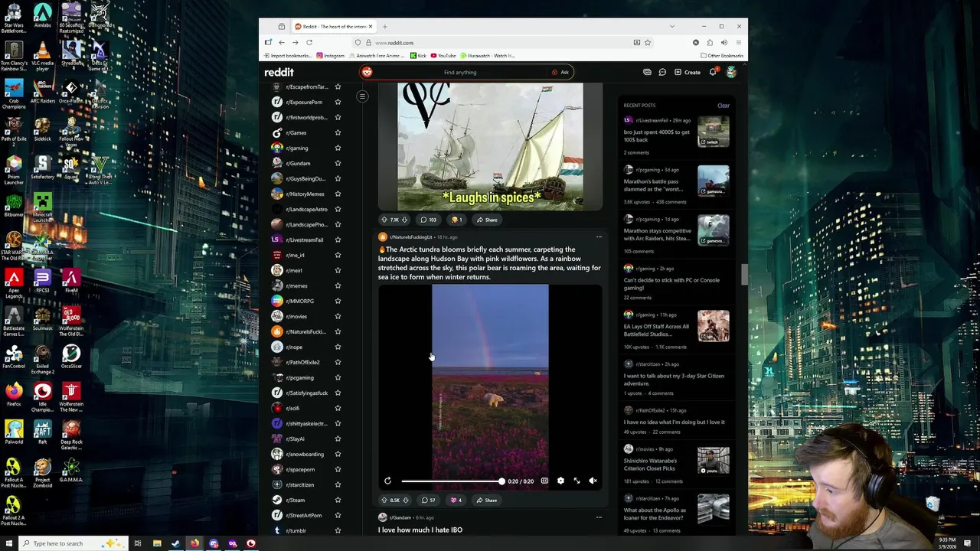Image resolution: width=980 pixels, height=551 pixels.
Task: Click the Create post button
Action: click(x=687, y=72)
